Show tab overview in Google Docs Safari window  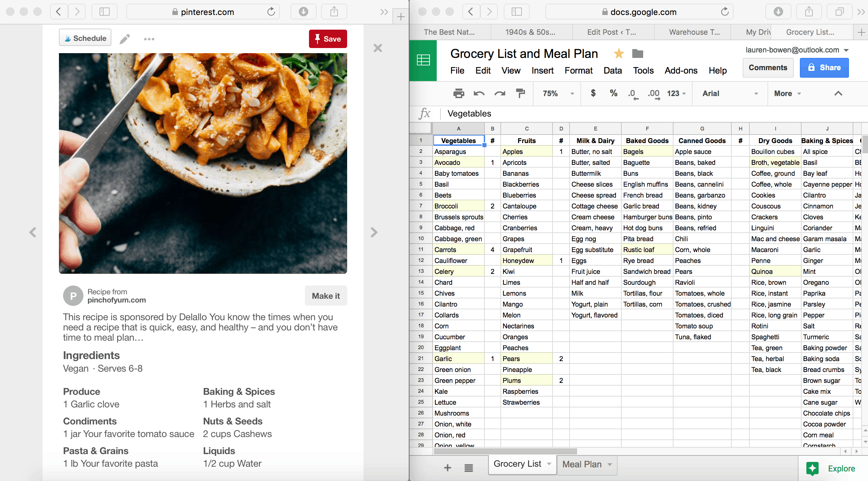(840, 12)
